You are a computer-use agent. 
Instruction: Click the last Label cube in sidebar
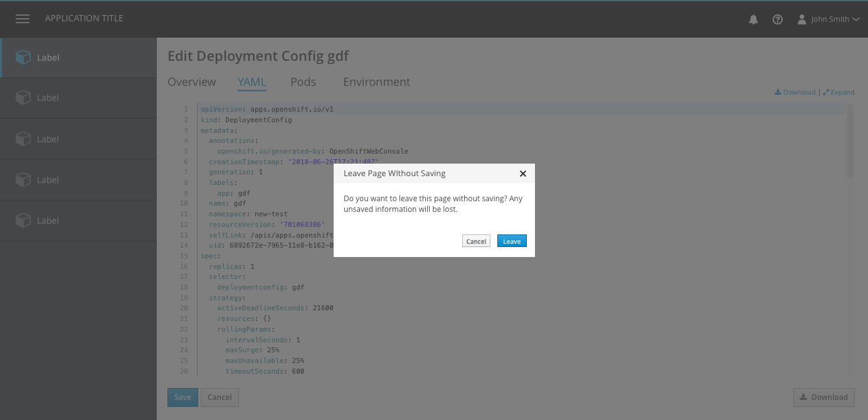(23, 221)
